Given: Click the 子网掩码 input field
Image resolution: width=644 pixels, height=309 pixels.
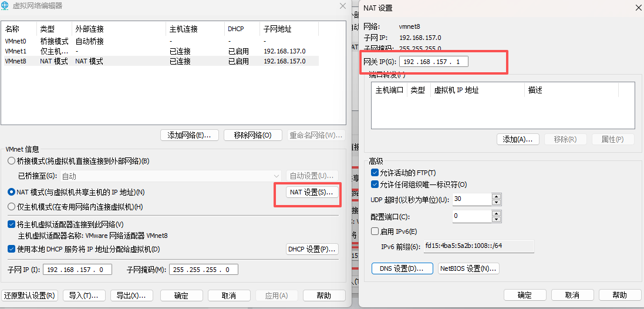Looking at the screenshot, I should (203, 270).
